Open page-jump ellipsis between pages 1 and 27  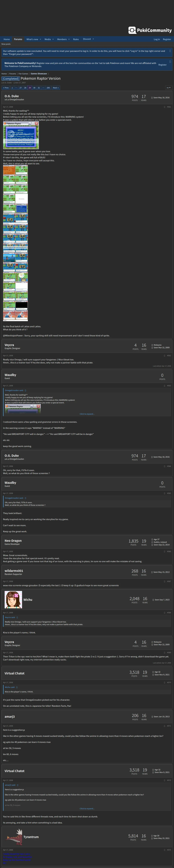point(16,88)
